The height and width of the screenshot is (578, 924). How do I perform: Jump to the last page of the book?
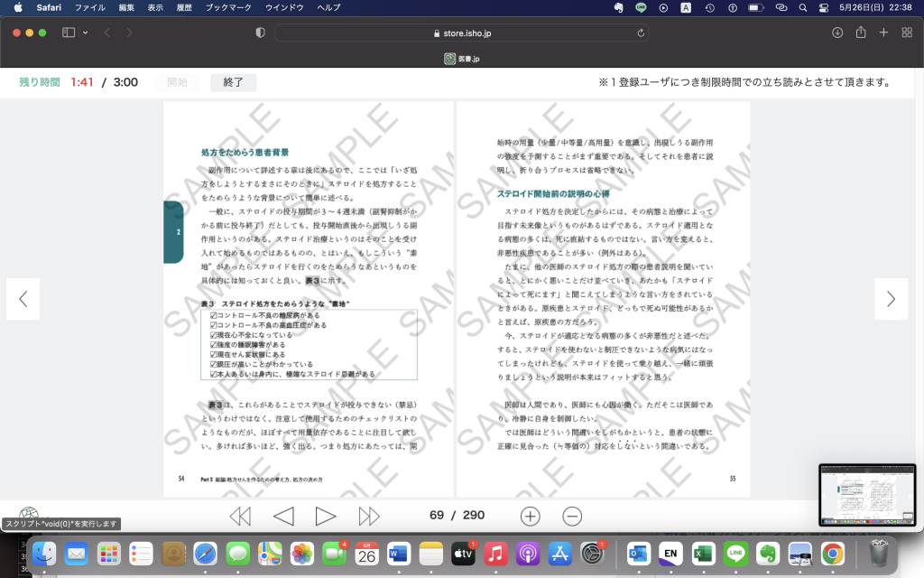pos(369,516)
